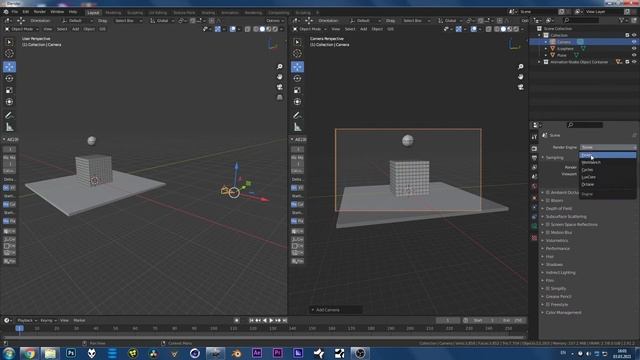Select the Rotate tool in camera viewport
This screenshot has width=640, height=360.
click(x=297, y=78)
